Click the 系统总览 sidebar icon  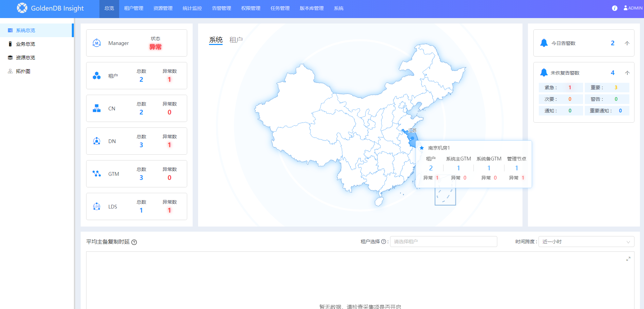click(x=10, y=30)
